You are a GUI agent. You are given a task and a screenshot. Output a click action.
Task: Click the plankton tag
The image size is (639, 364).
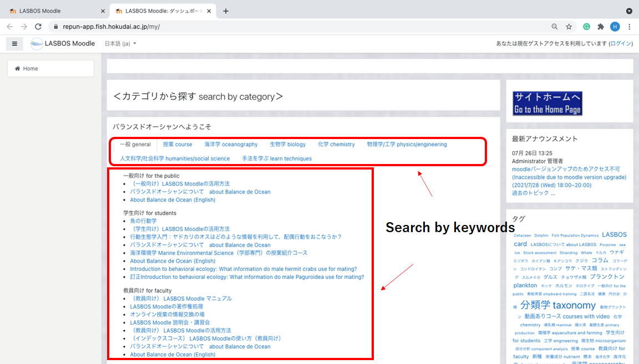(525, 285)
